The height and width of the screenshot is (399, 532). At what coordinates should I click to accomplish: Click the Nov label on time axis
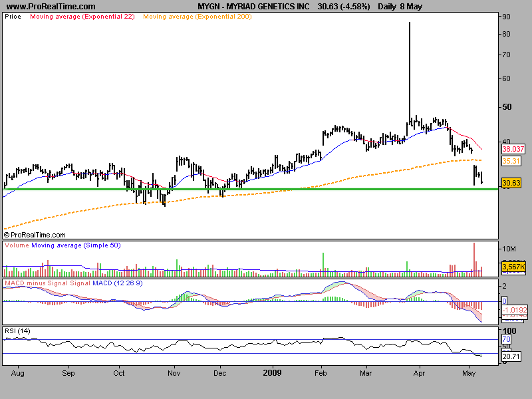coord(174,373)
